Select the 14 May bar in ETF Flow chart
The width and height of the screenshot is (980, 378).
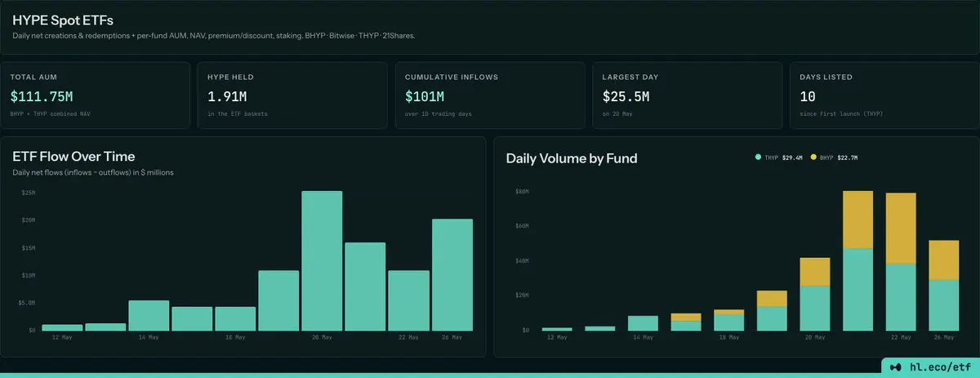(x=149, y=315)
